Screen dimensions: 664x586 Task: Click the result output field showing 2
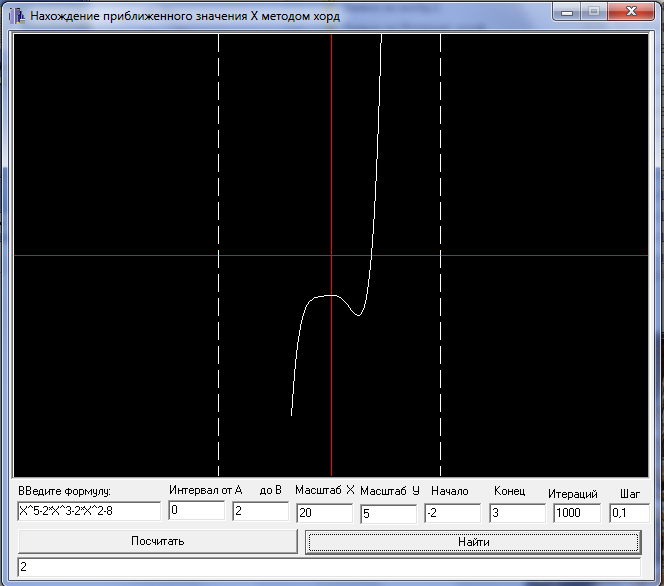[329, 567]
